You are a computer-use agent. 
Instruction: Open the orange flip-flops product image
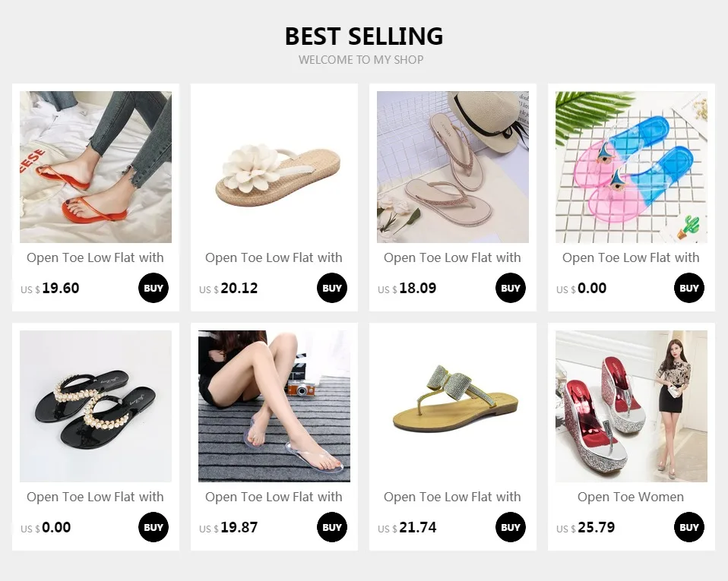tap(96, 167)
